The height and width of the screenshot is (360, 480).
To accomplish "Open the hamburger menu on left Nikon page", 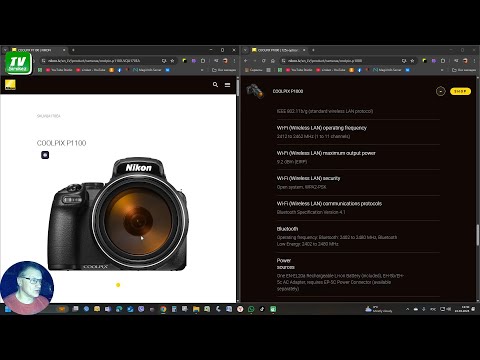I will [227, 85].
